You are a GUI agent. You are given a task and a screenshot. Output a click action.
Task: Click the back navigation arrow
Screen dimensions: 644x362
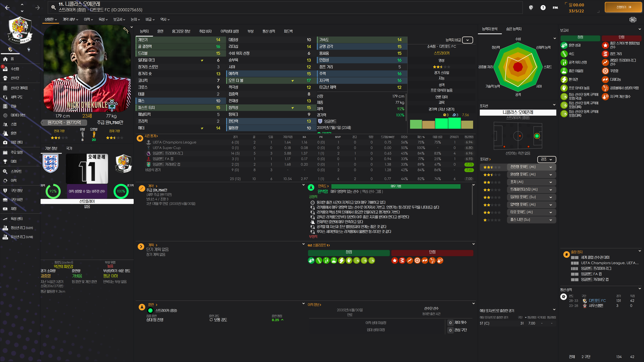click(x=7, y=8)
